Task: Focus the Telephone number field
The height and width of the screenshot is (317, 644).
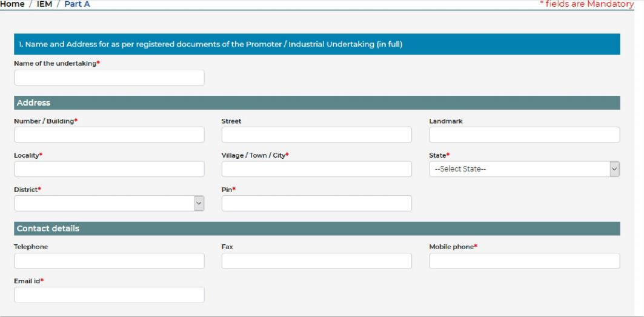Action: (109, 261)
